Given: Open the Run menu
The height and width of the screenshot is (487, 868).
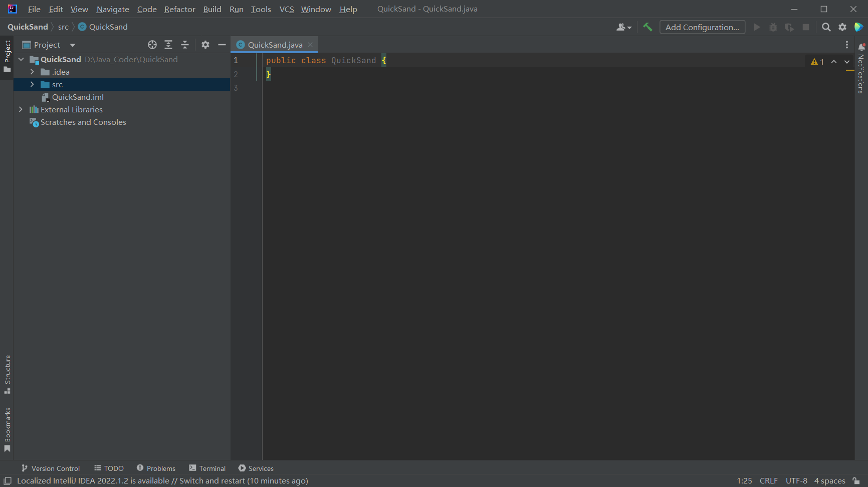Looking at the screenshot, I should (x=236, y=9).
